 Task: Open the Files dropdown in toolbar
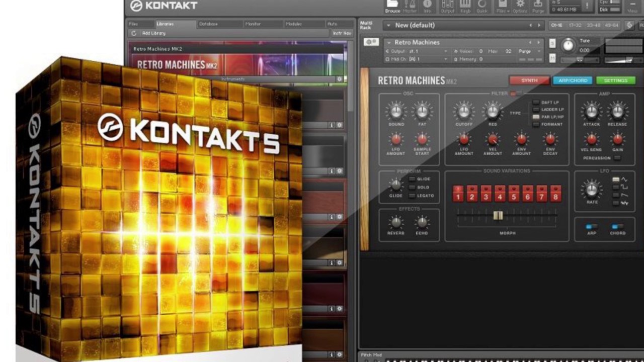tap(502, 6)
